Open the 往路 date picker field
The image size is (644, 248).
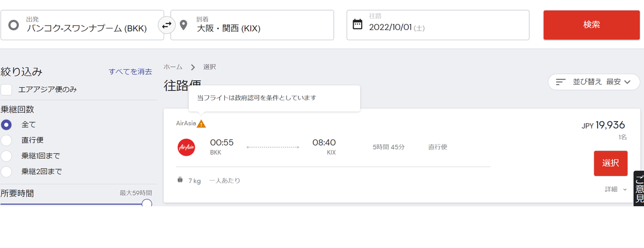pos(438,25)
